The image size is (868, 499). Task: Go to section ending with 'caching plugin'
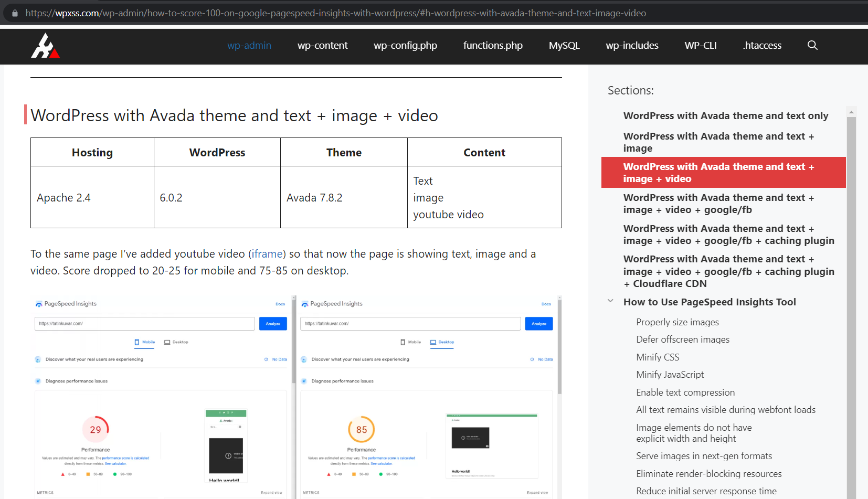click(729, 235)
